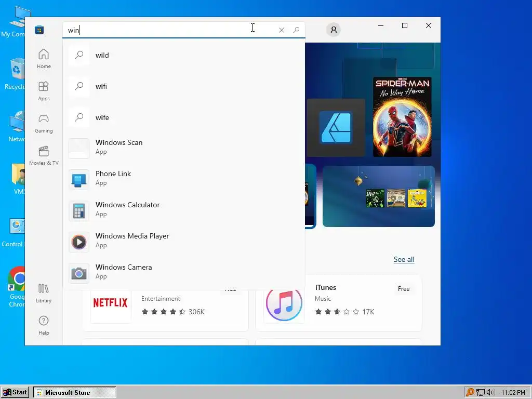Choose the 'wild' search suggestion
Image resolution: width=532 pixels, height=399 pixels.
pos(184,55)
